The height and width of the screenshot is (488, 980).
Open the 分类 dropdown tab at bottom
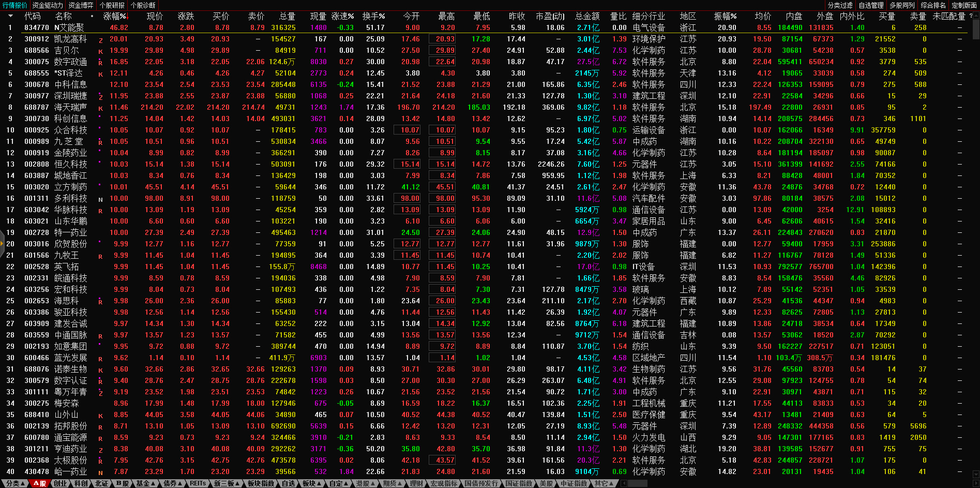pos(14,483)
